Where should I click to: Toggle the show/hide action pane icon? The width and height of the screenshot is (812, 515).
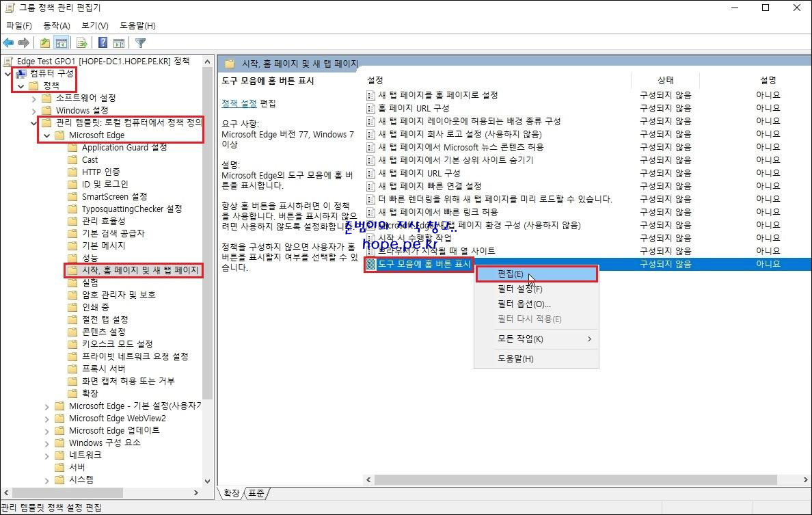119,43
